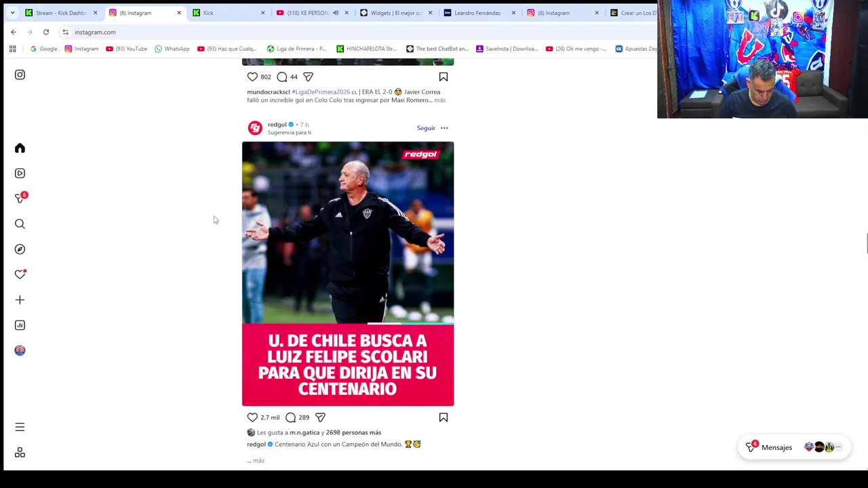Share the redgol Scolari post

click(320, 418)
